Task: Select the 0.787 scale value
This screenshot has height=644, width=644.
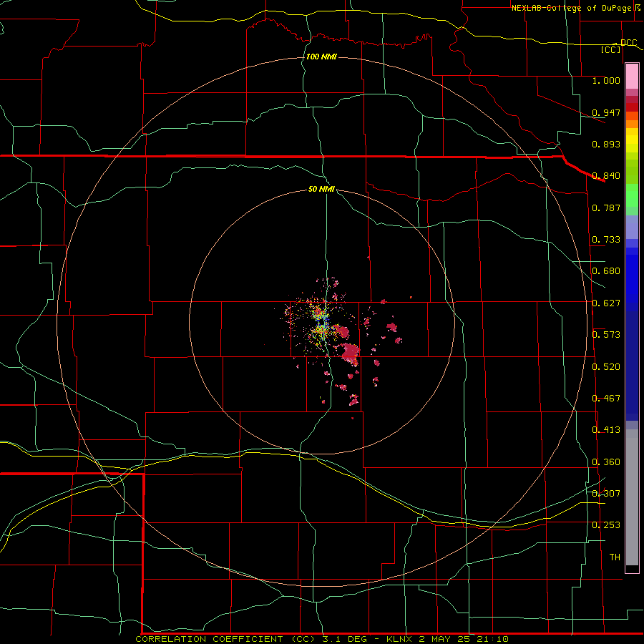Action: (x=606, y=208)
